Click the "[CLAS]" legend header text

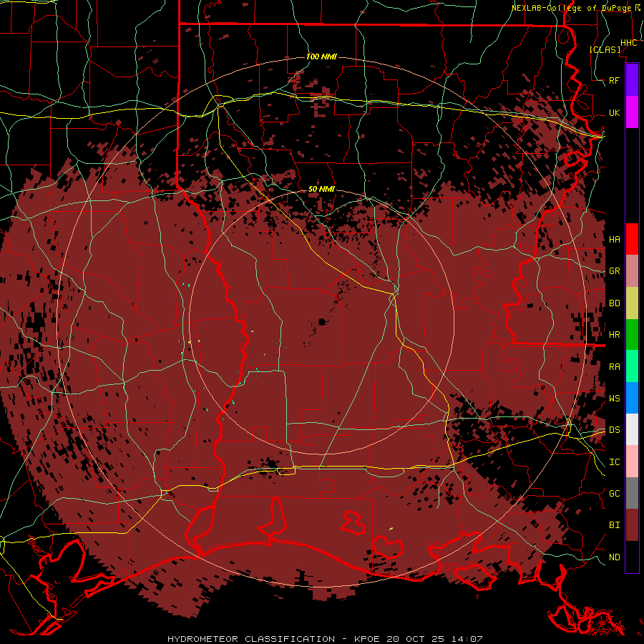(605, 49)
